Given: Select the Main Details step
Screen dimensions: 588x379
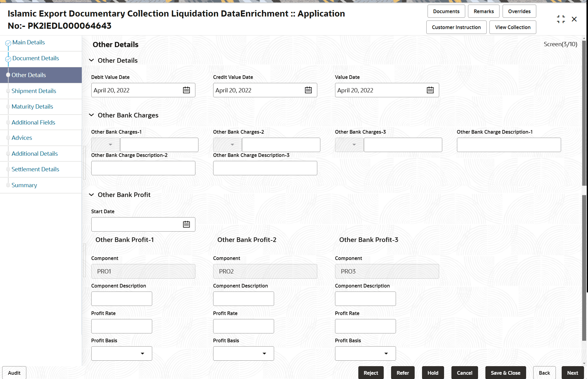Looking at the screenshot, I should click(28, 43).
